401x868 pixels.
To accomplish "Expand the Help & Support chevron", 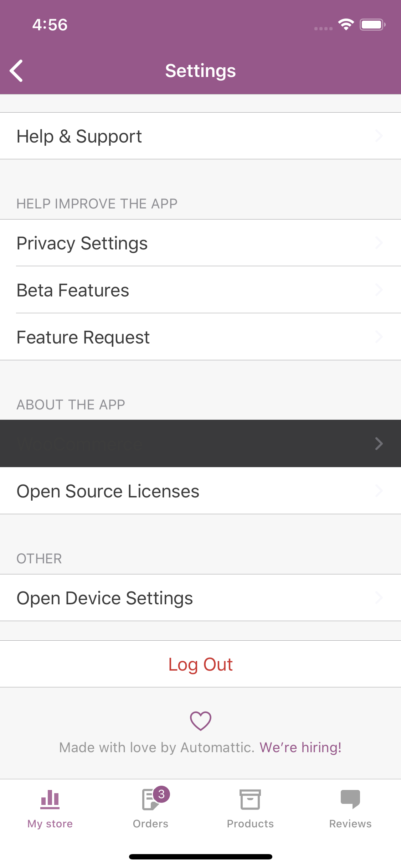I will [379, 136].
